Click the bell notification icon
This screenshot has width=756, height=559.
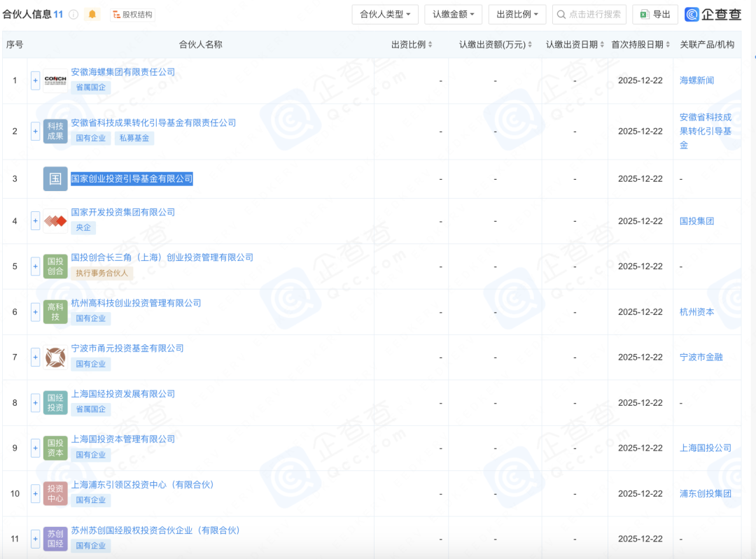(x=92, y=13)
